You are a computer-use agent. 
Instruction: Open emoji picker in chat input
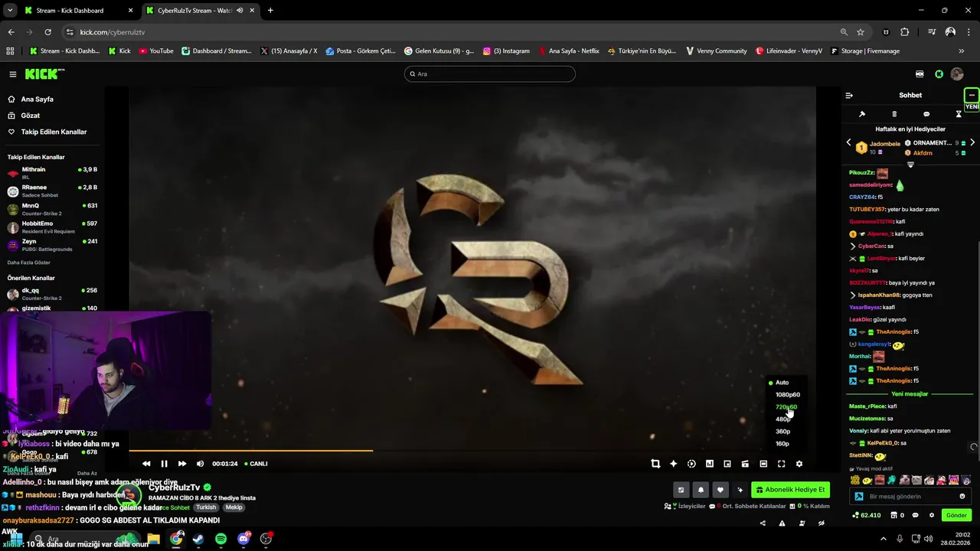click(x=962, y=497)
